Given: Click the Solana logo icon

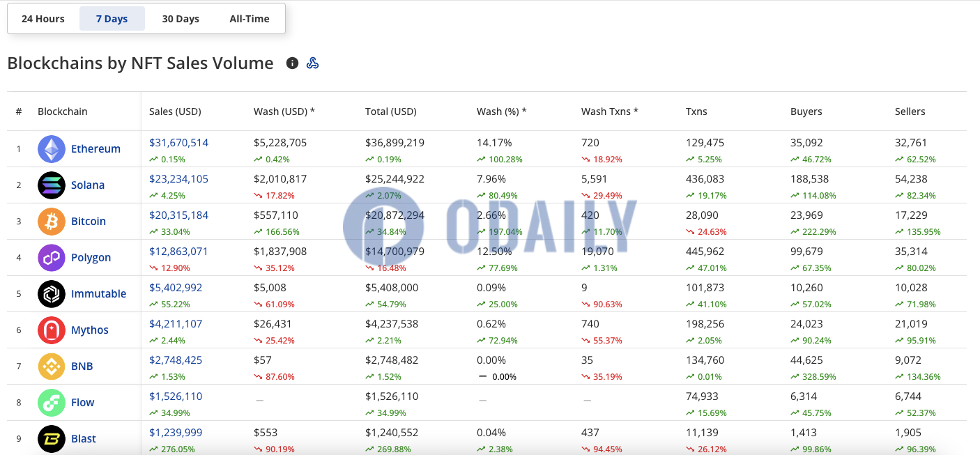Looking at the screenshot, I should tap(52, 185).
